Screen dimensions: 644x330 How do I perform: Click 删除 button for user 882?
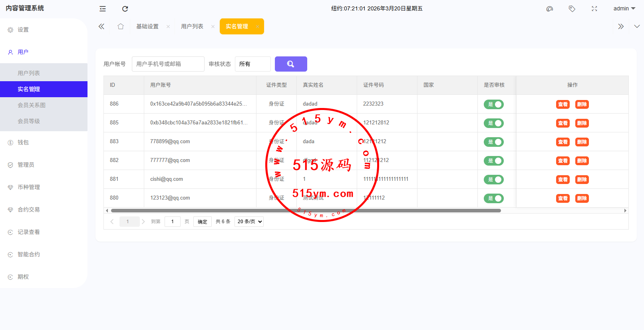pos(582,161)
